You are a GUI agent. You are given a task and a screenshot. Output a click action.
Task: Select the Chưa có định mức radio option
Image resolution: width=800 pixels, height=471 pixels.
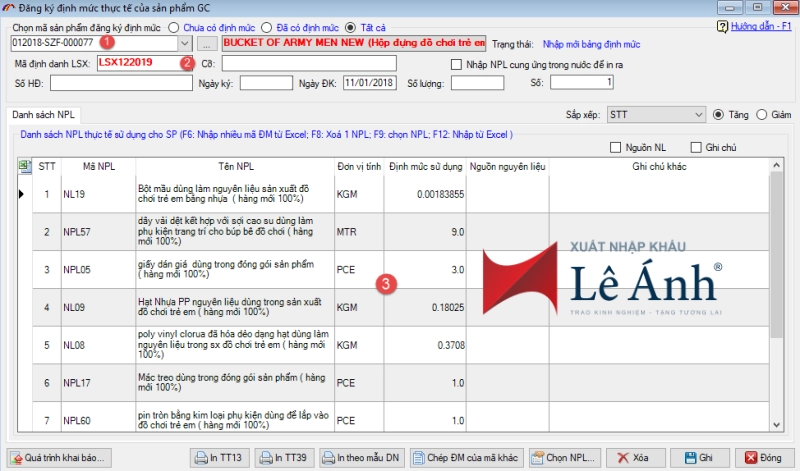point(175,26)
